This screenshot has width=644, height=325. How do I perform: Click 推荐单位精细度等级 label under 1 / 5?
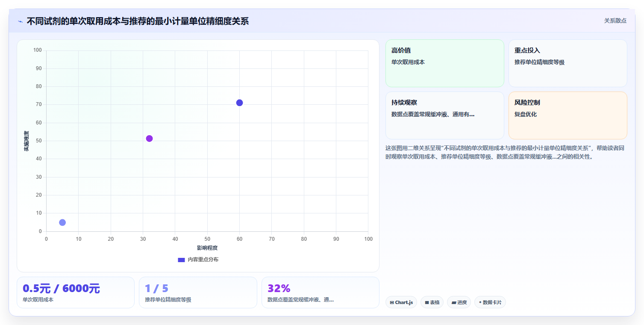tap(168, 300)
